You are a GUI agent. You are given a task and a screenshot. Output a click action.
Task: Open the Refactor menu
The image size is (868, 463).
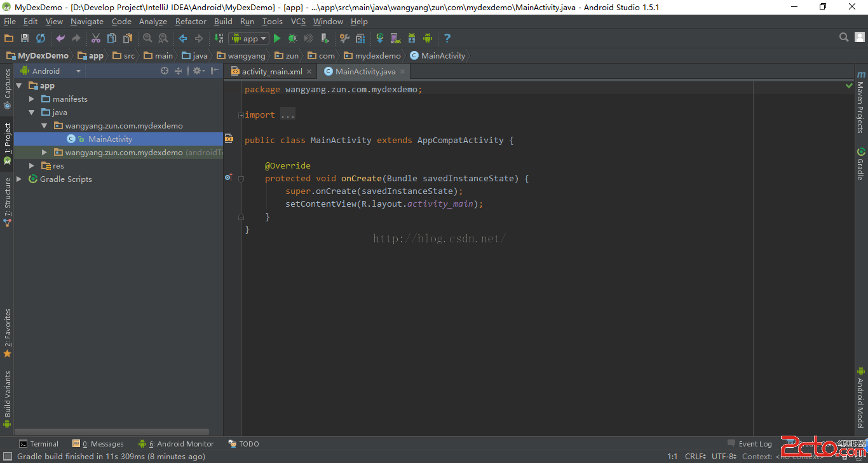191,22
